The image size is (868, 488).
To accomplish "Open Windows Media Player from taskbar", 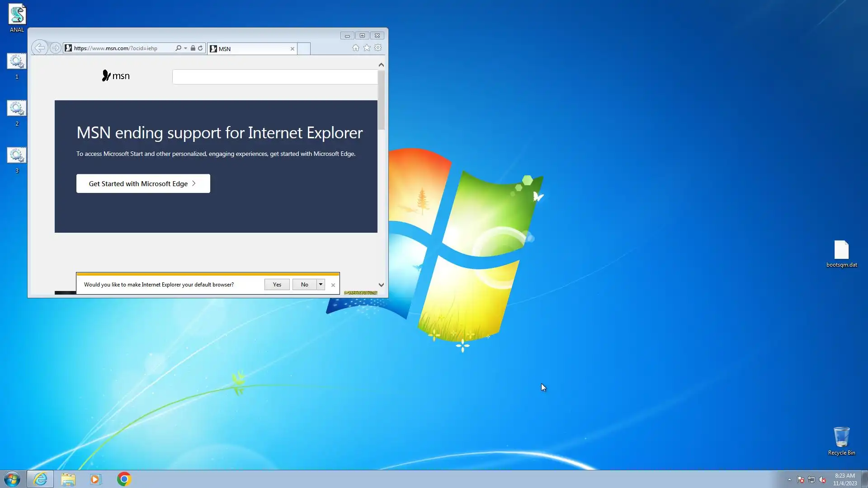I will pos(95,479).
